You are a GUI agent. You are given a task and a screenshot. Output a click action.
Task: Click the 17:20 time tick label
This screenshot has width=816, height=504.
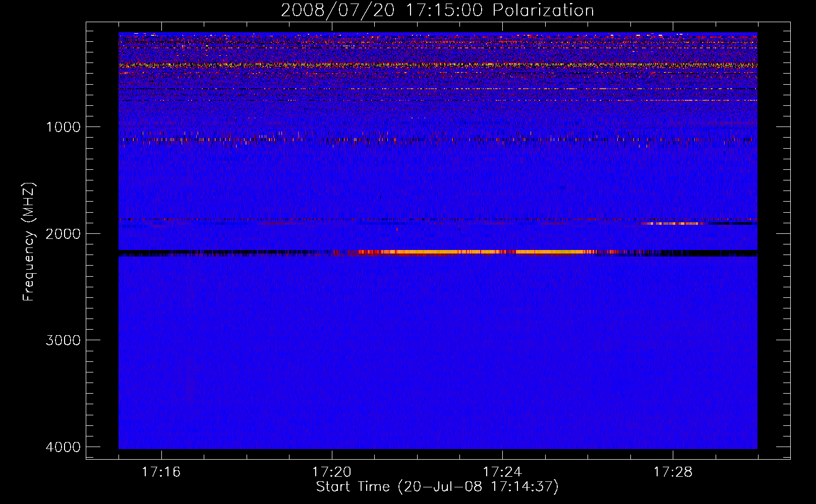tap(331, 472)
